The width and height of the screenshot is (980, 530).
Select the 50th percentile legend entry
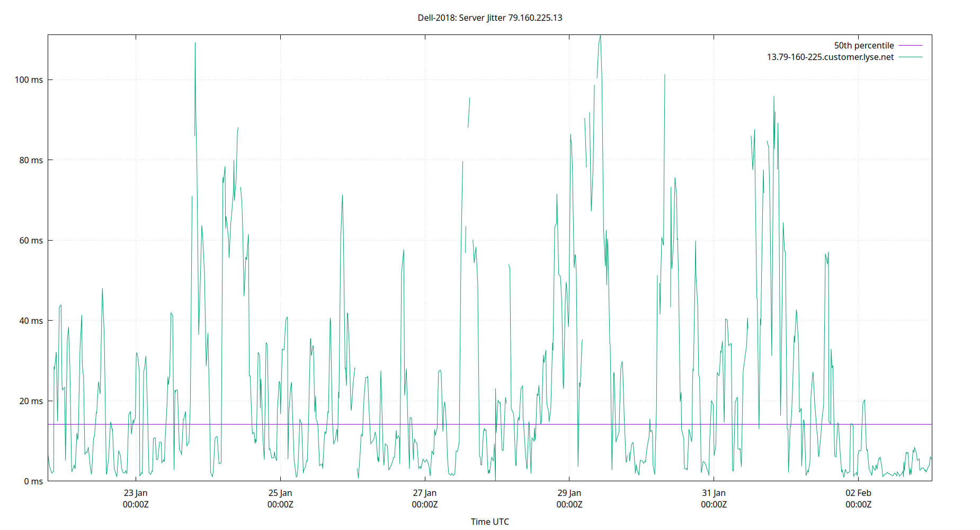863,45
